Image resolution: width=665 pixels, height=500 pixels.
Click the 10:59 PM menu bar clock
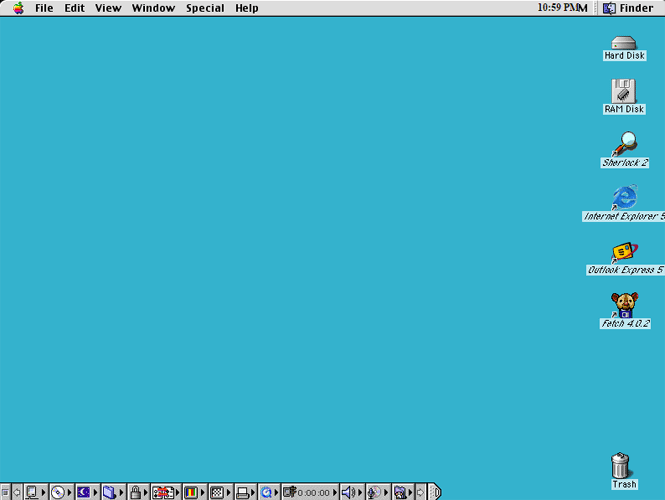click(562, 8)
